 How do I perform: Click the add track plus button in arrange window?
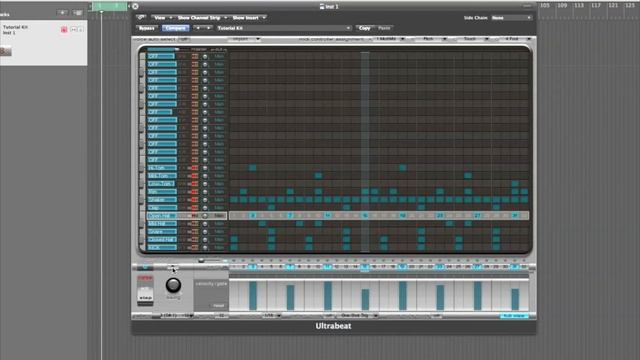click(62, 13)
